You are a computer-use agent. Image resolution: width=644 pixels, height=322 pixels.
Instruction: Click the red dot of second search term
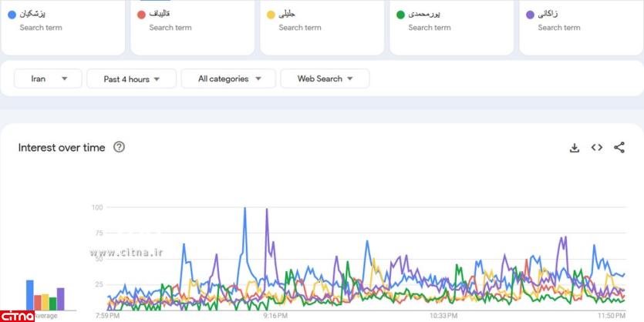pyautogui.click(x=140, y=15)
